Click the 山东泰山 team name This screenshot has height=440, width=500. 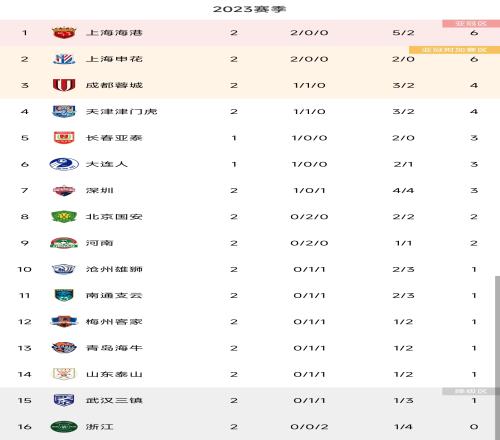tap(114, 374)
